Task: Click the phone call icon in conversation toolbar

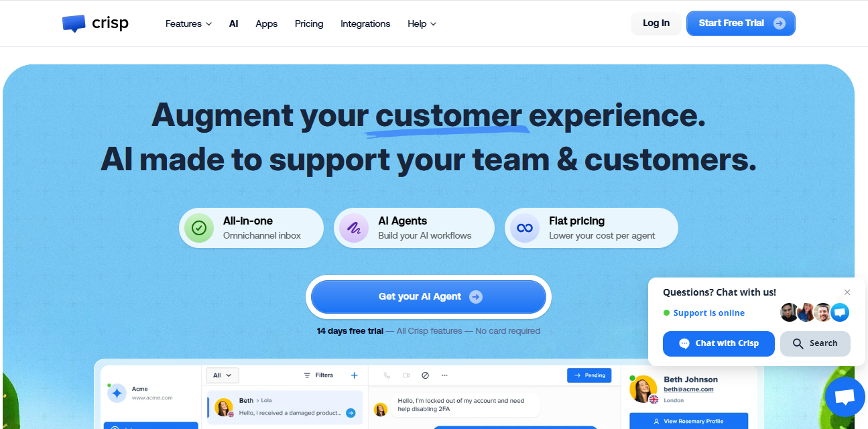Action: 387,375
